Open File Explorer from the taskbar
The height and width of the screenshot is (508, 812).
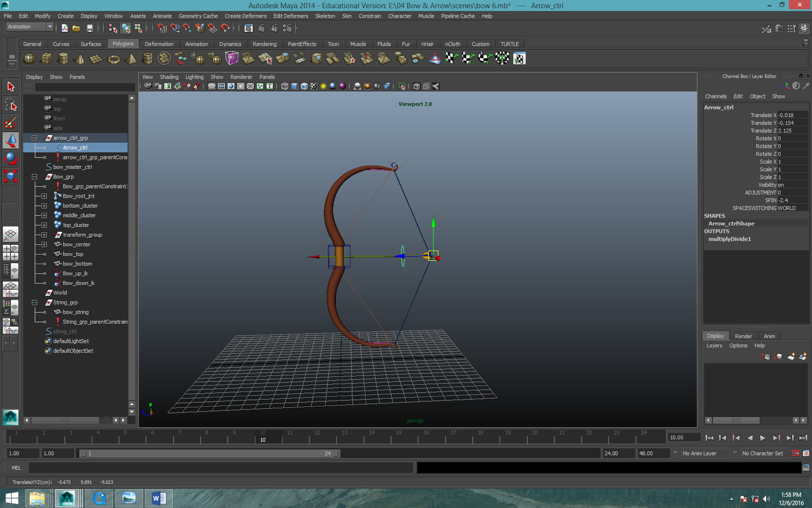pyautogui.click(x=37, y=498)
